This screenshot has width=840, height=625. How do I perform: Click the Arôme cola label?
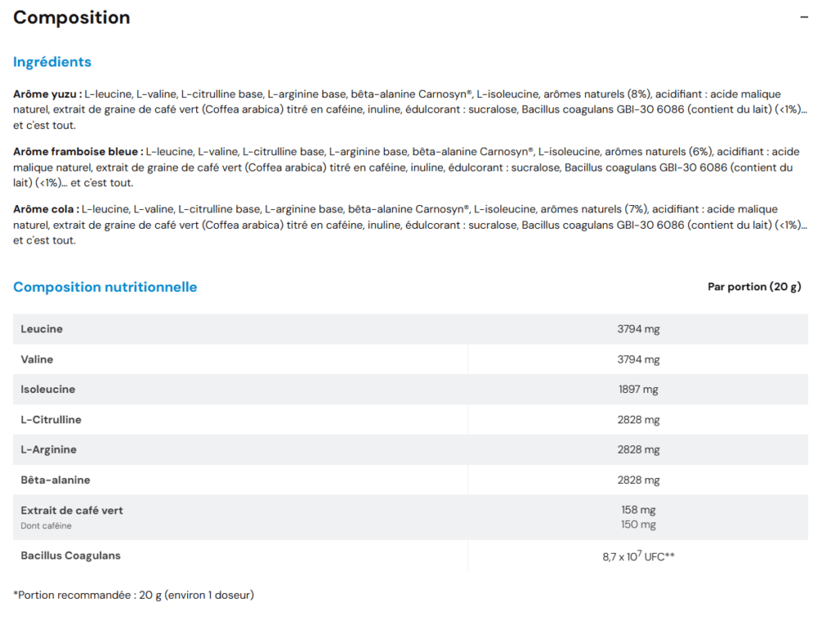coord(46,209)
